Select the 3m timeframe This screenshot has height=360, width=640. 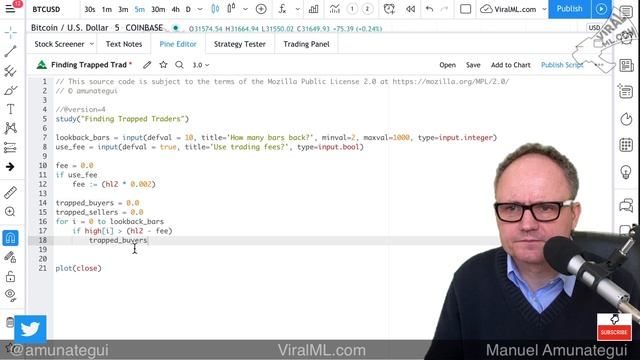pos(123,9)
